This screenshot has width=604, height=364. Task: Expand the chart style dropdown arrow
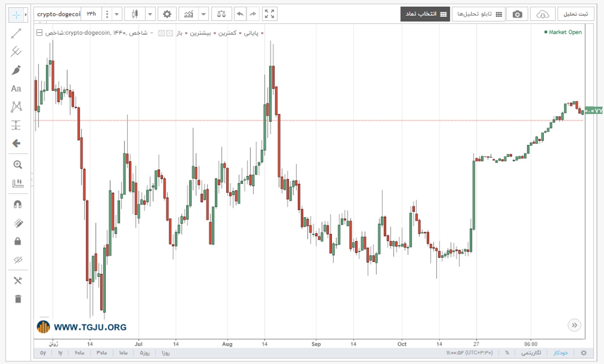click(x=150, y=15)
